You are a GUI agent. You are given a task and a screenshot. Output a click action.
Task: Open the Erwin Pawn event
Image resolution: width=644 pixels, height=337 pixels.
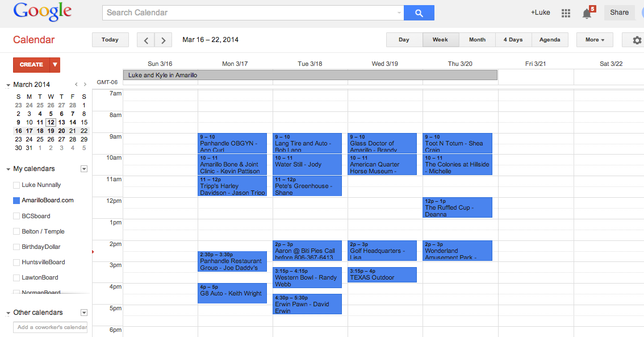(x=307, y=304)
